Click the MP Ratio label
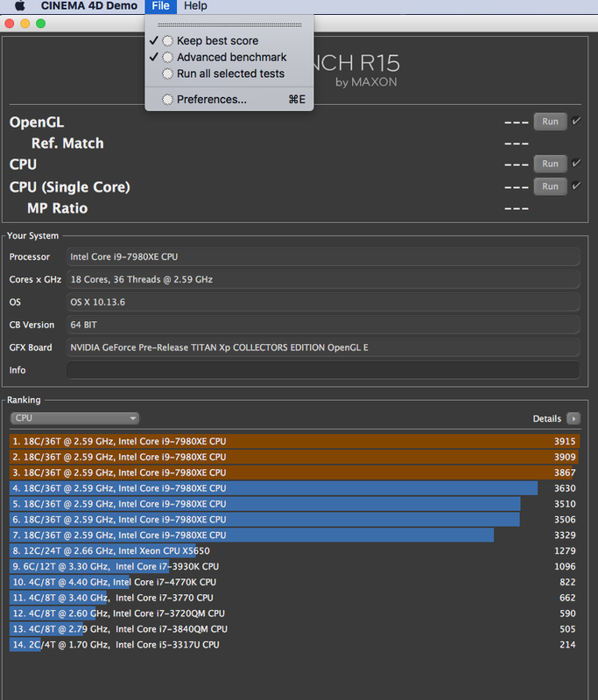Image resolution: width=598 pixels, height=700 pixels. pos(57,208)
